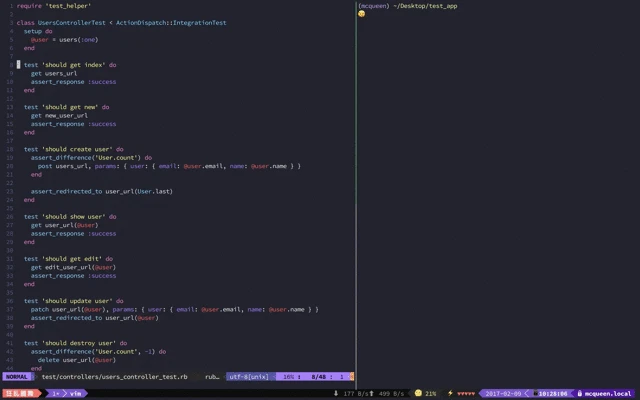Click line "require 'test_helper'"
The height and width of the screenshot is (400, 640).
point(54,6)
